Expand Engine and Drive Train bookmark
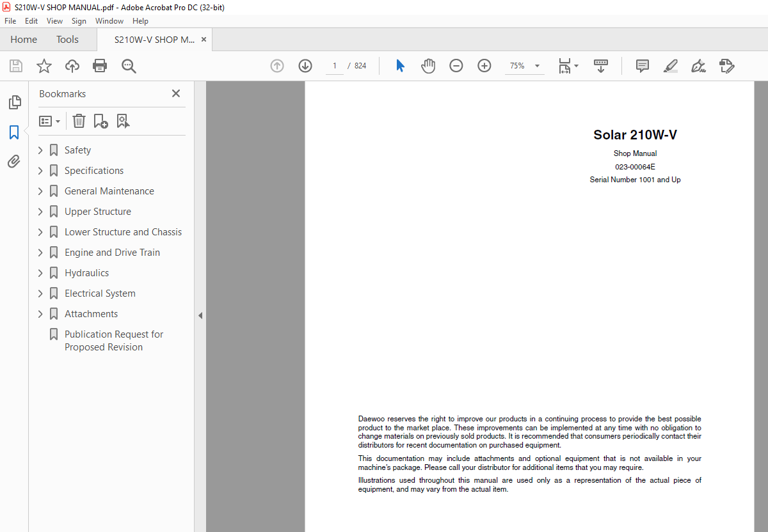The image size is (768, 532). click(40, 253)
